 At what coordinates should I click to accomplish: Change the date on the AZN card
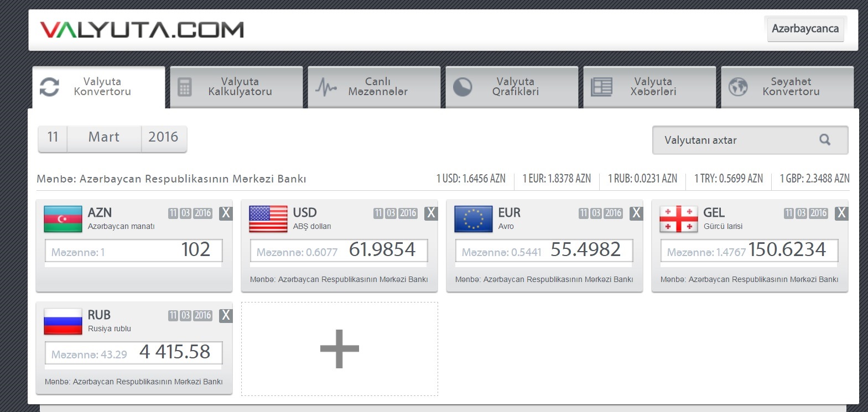(190, 213)
